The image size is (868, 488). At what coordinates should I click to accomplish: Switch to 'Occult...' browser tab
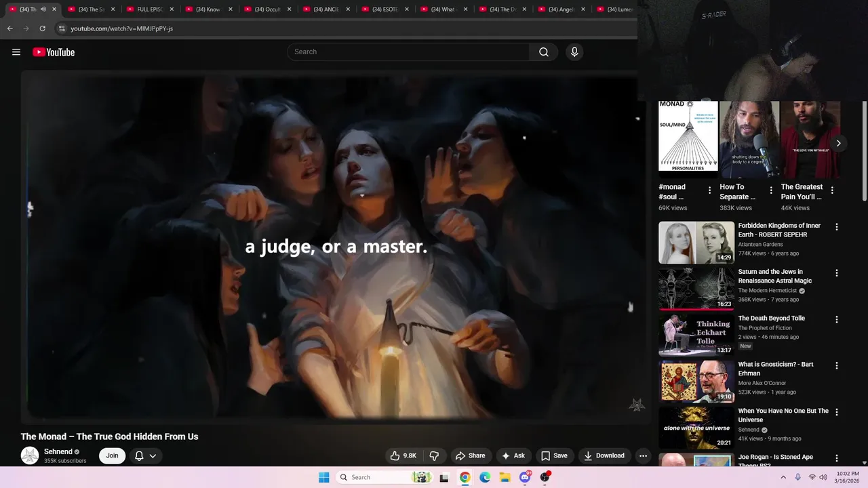point(267,9)
